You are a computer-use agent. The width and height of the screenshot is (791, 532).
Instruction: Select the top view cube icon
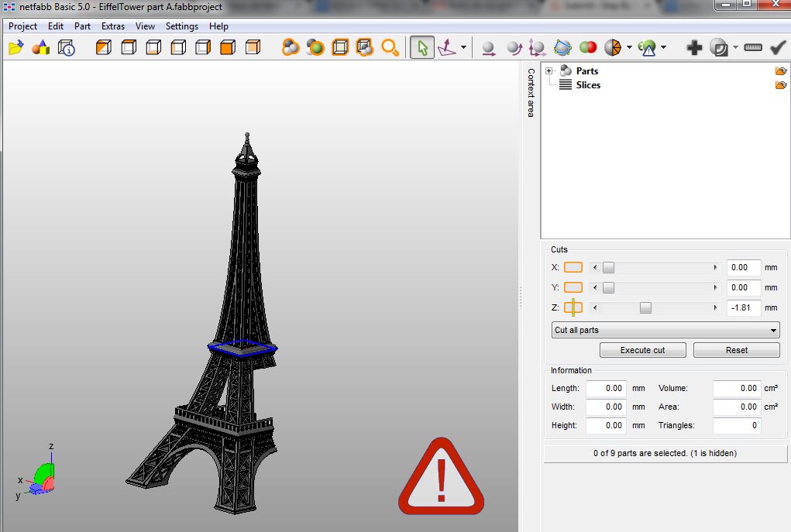(129, 48)
